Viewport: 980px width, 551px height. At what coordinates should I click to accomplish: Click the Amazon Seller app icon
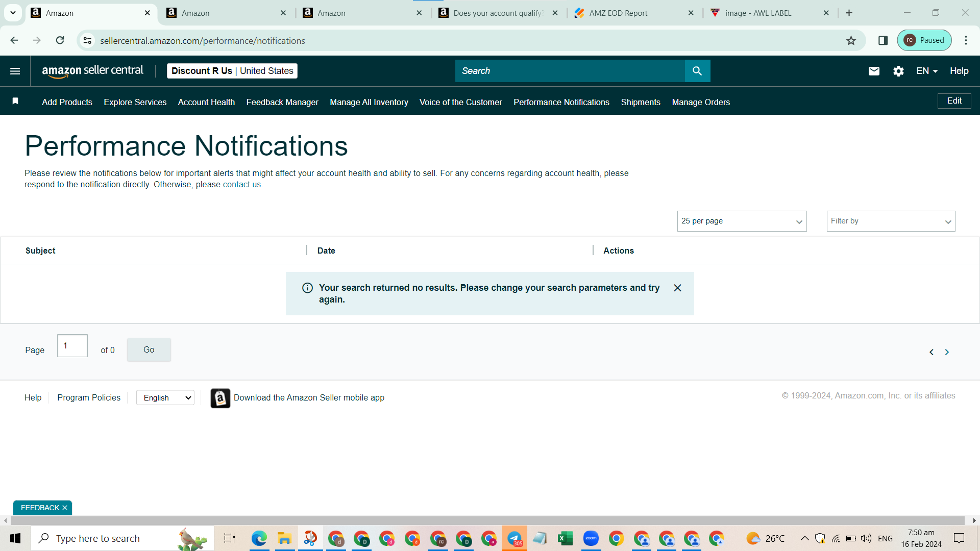[220, 398]
